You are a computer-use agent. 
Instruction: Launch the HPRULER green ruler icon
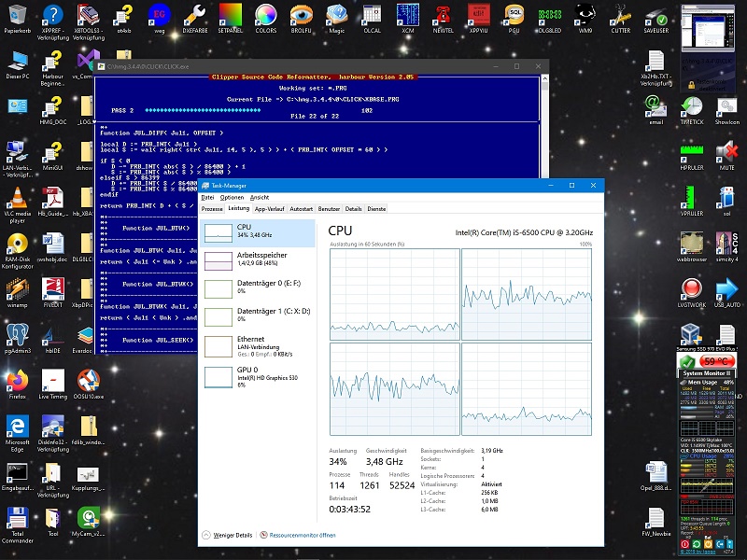pos(692,156)
